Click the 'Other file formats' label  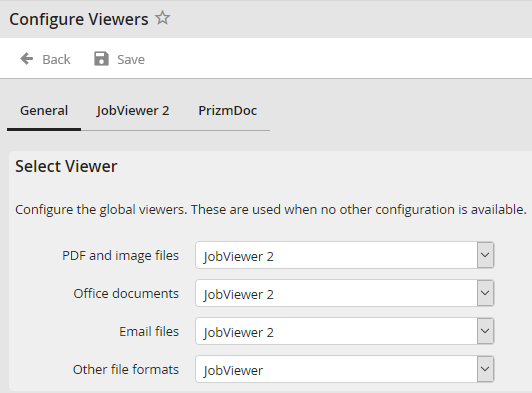tap(126, 369)
